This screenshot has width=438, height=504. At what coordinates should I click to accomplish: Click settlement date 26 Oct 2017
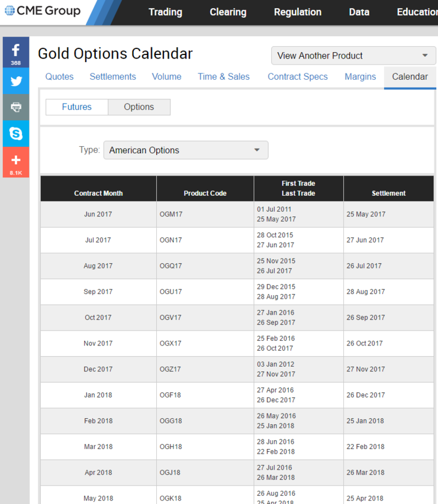[x=365, y=343]
